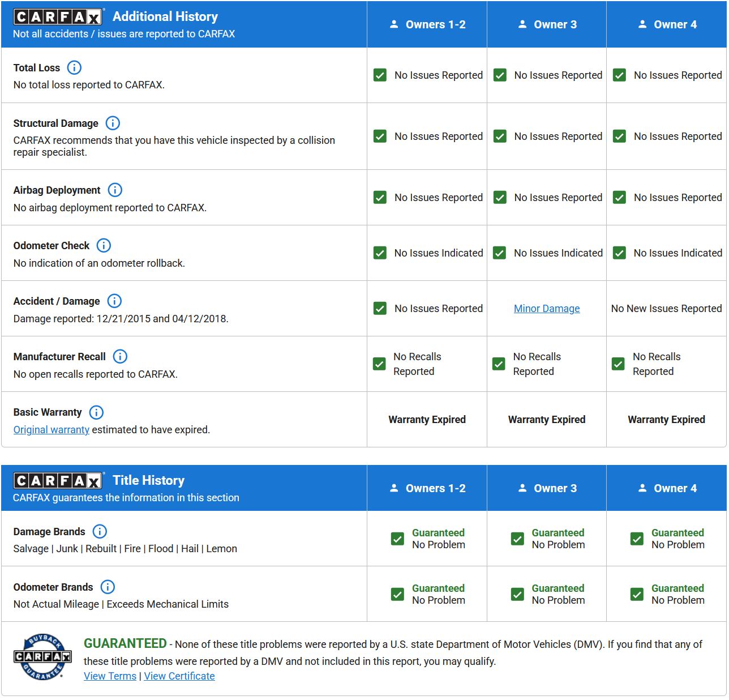Click the info icon next to Odometer Brands
This screenshot has width=729, height=700.
(x=108, y=587)
